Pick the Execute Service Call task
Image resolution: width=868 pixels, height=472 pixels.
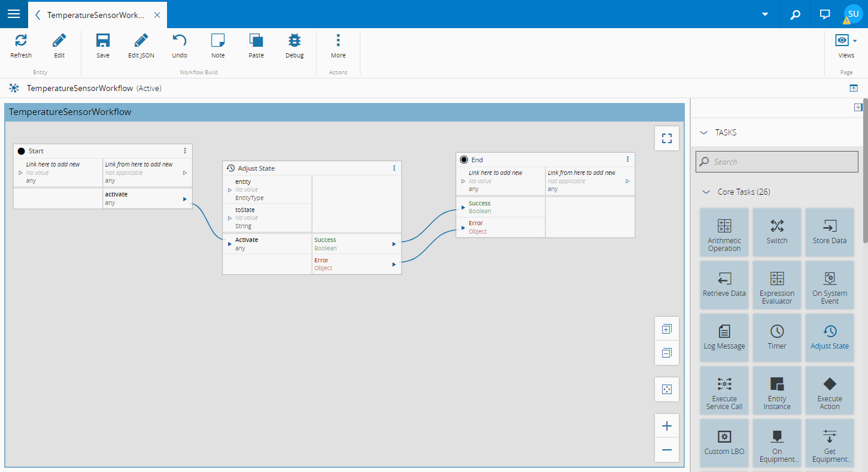tap(724, 391)
